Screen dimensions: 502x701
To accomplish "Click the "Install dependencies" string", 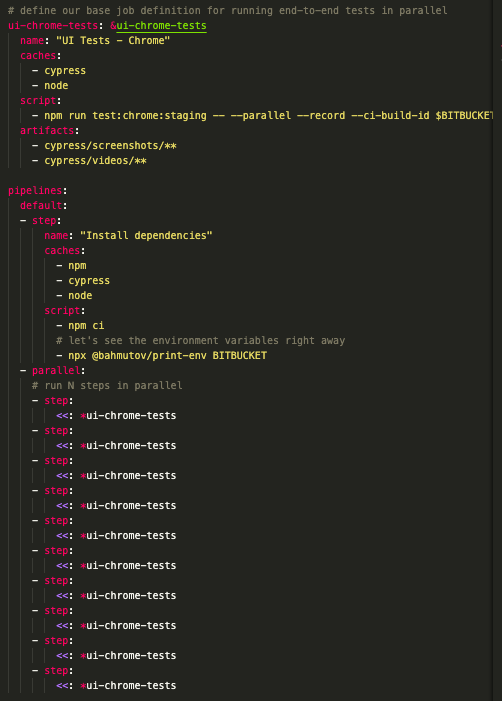I will click(146, 235).
